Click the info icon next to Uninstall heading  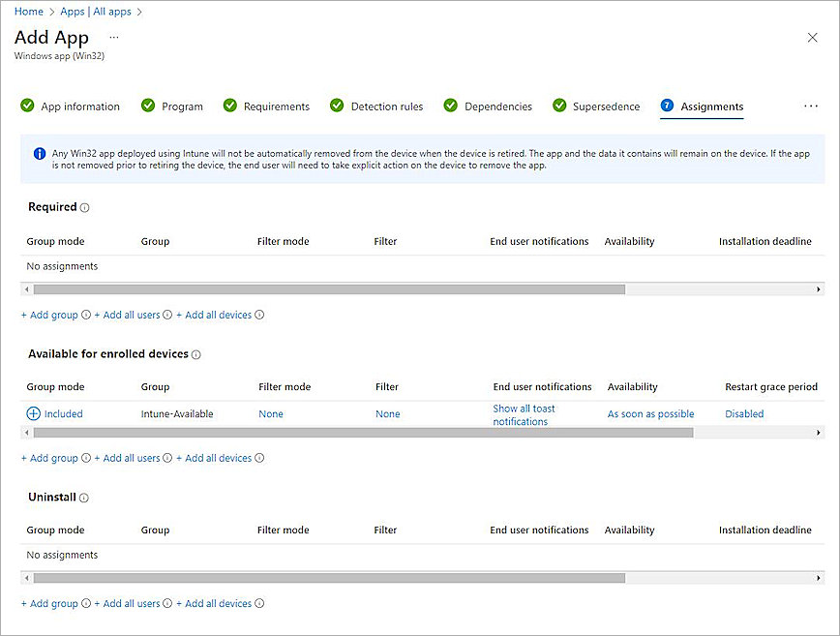pos(84,499)
